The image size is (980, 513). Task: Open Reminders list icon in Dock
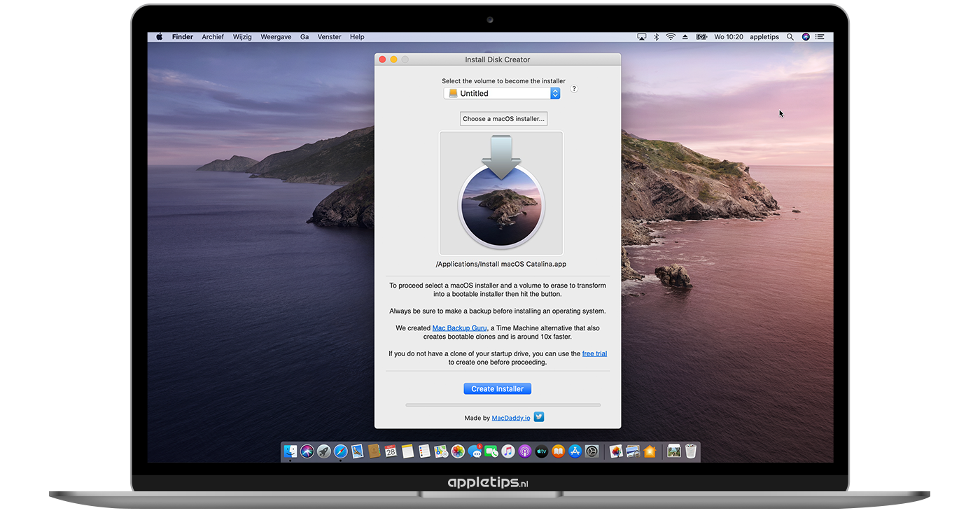(424, 451)
